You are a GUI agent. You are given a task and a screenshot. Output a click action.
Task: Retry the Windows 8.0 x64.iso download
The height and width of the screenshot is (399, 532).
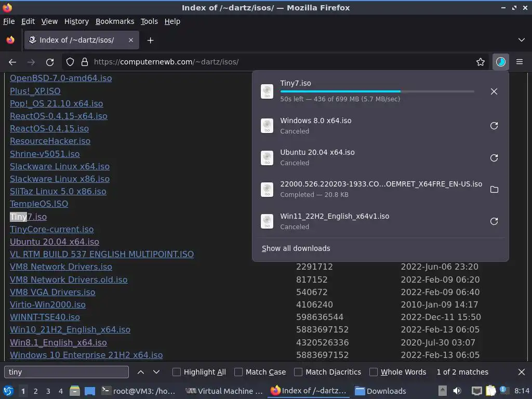tap(494, 126)
